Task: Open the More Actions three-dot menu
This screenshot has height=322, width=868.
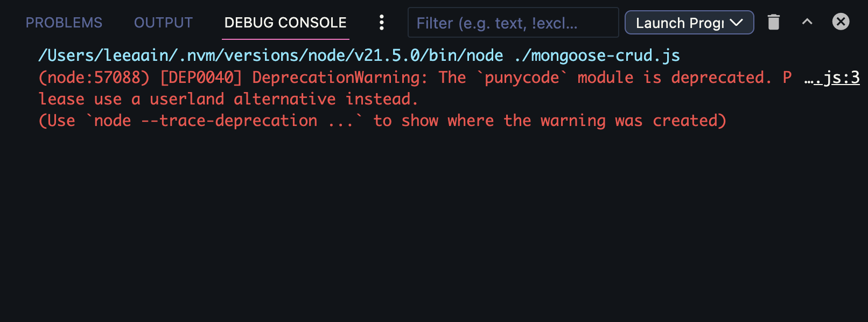Action: [x=381, y=23]
